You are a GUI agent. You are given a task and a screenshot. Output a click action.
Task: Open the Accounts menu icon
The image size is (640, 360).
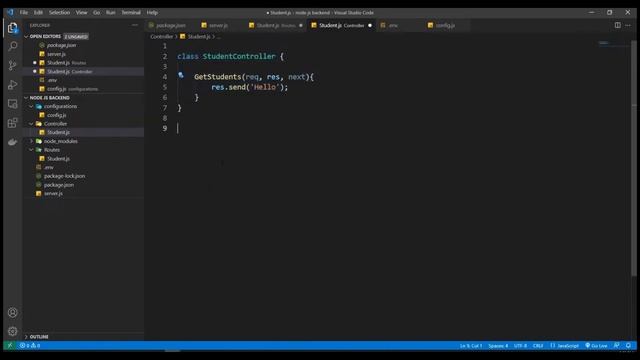(13, 313)
